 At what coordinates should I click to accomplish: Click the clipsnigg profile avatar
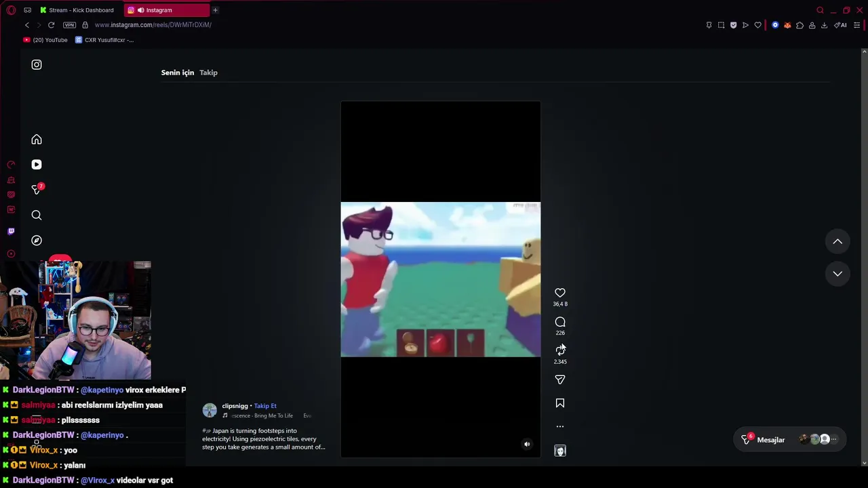click(210, 410)
